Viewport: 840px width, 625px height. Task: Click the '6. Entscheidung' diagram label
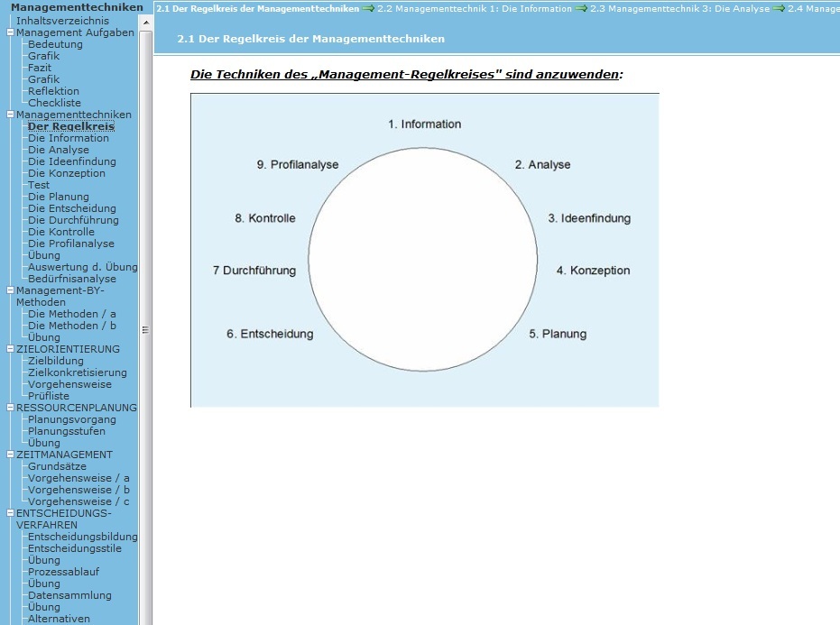[x=270, y=335]
